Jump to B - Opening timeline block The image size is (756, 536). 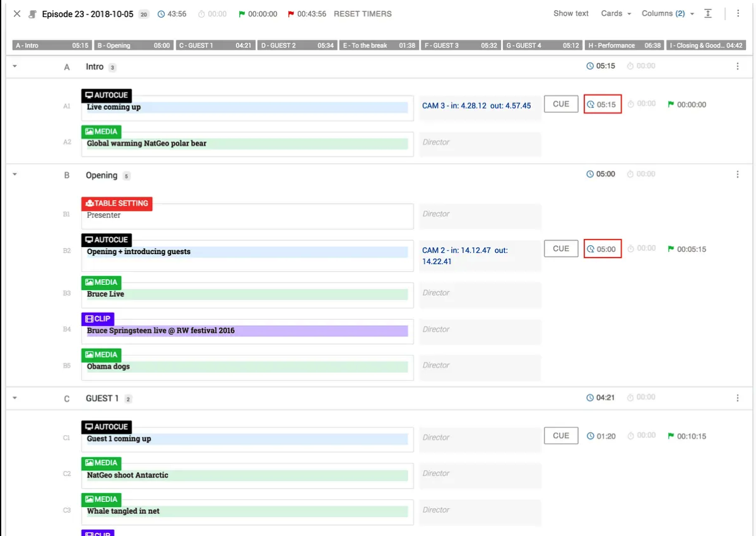click(x=134, y=45)
